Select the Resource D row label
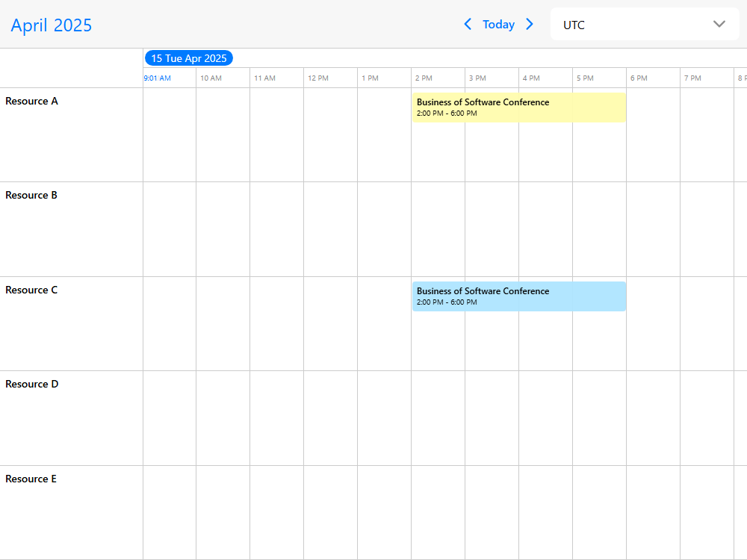This screenshot has height=560, width=747. point(32,384)
